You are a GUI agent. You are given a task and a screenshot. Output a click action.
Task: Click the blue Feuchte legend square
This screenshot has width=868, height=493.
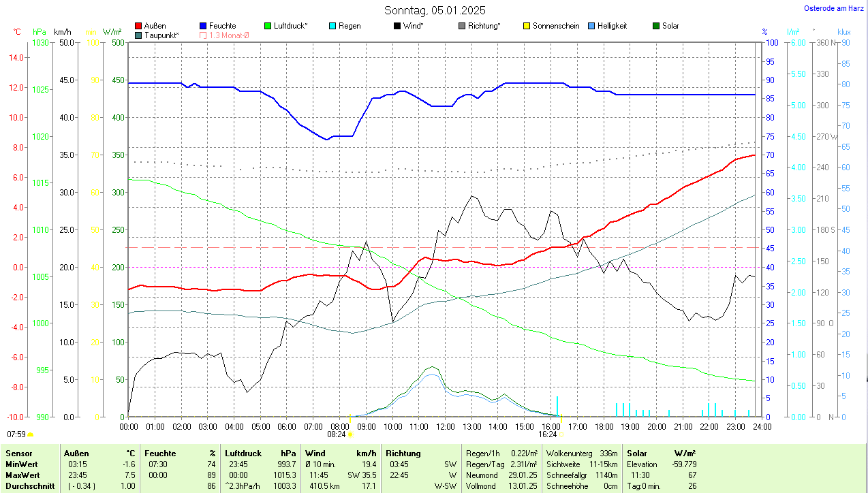204,26
